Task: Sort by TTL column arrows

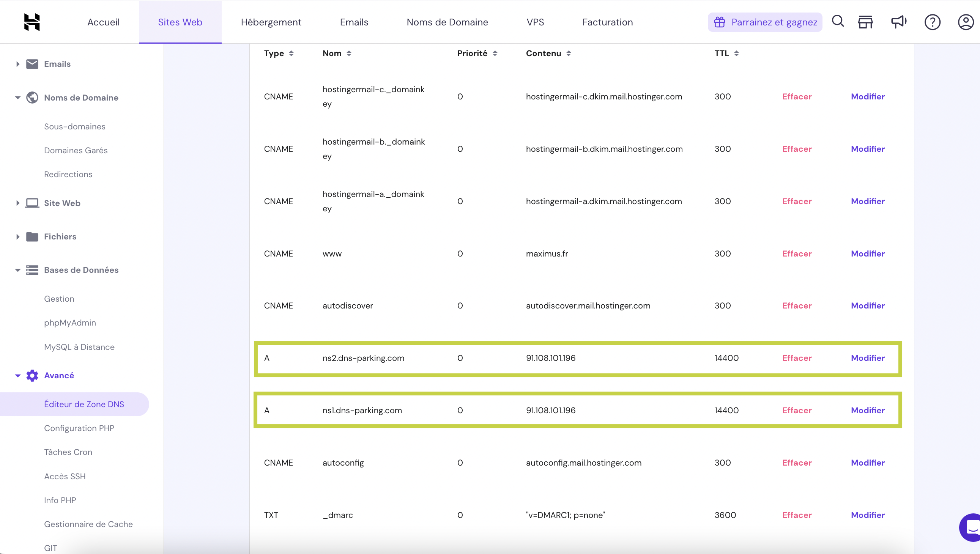Action: (736, 54)
